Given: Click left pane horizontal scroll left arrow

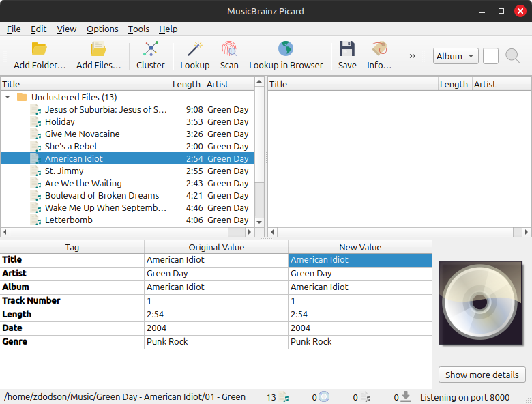Looking at the screenshot, I should 5,232.
